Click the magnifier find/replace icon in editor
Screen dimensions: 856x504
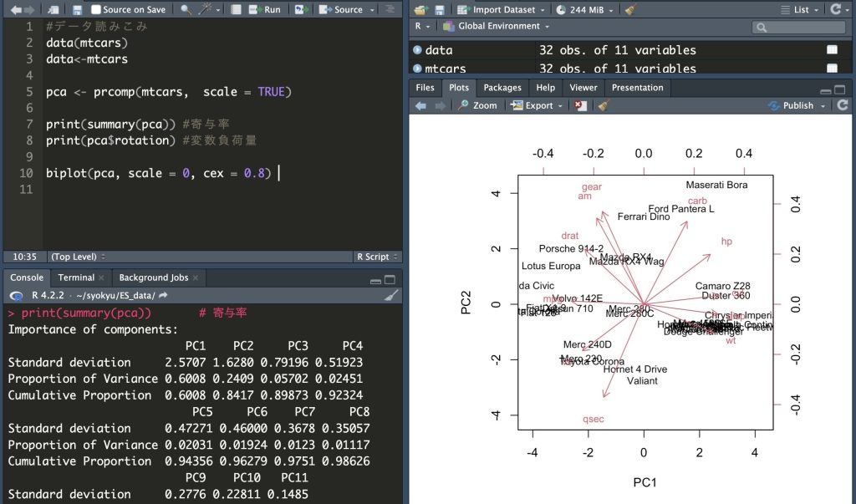(x=186, y=9)
